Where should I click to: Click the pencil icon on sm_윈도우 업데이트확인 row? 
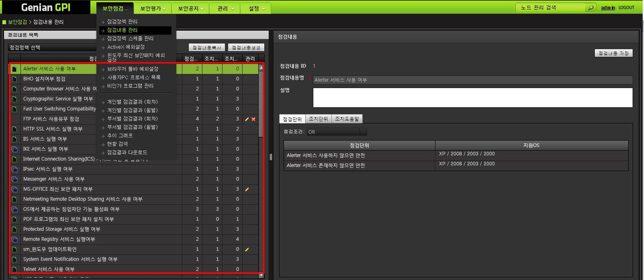pyautogui.click(x=247, y=249)
